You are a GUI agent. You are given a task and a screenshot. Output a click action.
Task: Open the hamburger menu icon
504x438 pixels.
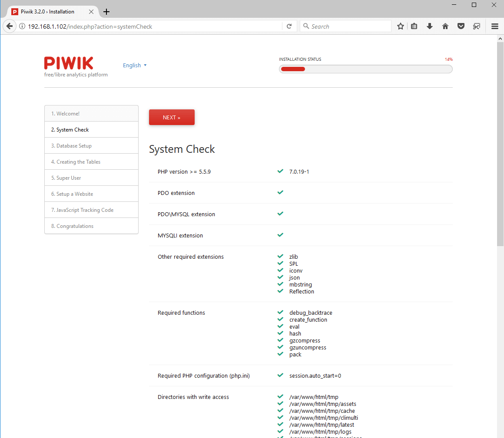494,26
